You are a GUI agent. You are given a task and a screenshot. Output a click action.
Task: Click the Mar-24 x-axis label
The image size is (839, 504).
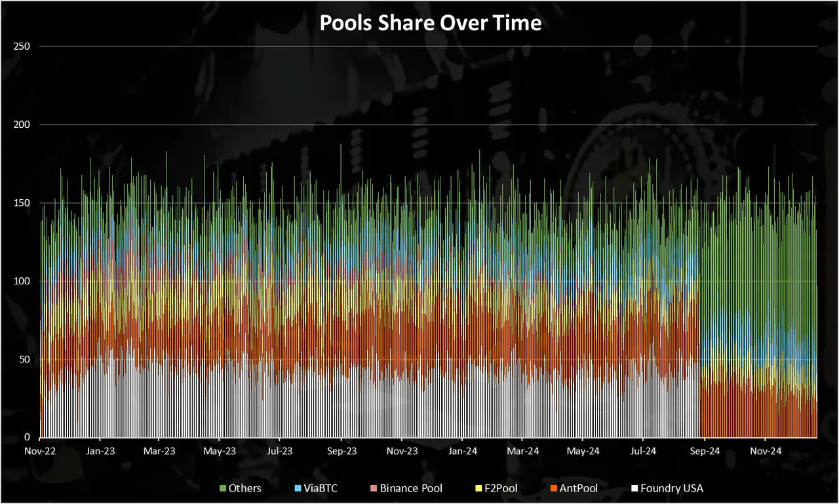[523, 452]
